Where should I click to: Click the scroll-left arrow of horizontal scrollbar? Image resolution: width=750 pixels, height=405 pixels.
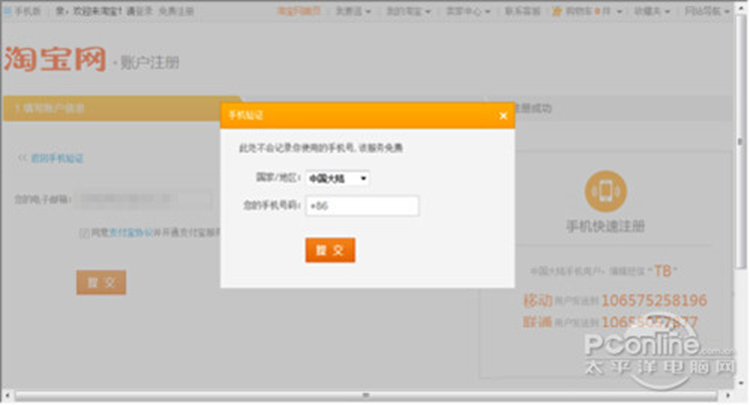click(7, 395)
